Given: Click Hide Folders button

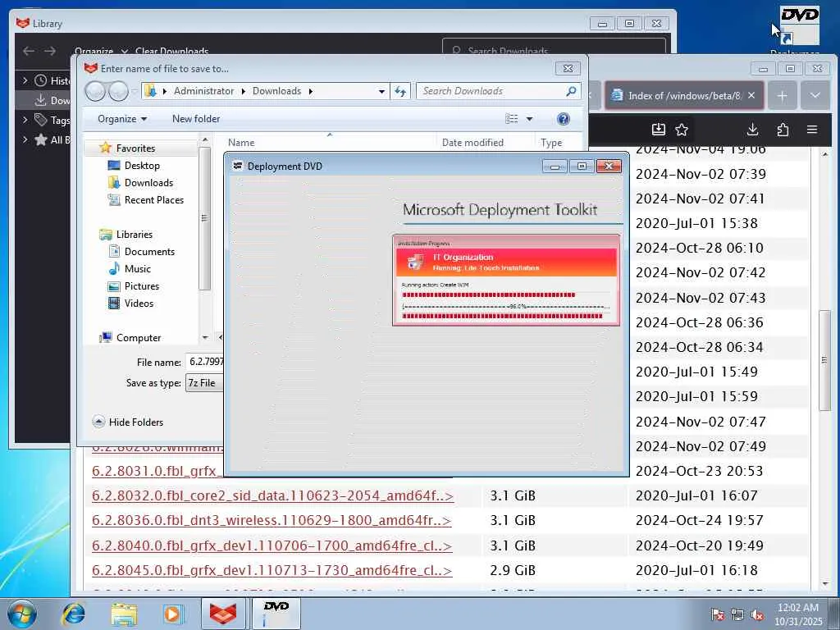Looking at the screenshot, I should pos(128,422).
